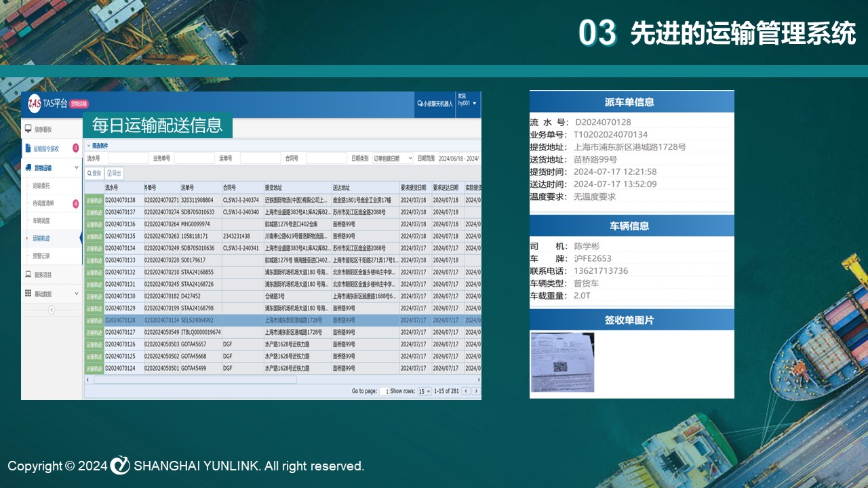This screenshot has height=488, width=868.
Task: Click the 基础数据 grid icon
Action: coord(28,293)
